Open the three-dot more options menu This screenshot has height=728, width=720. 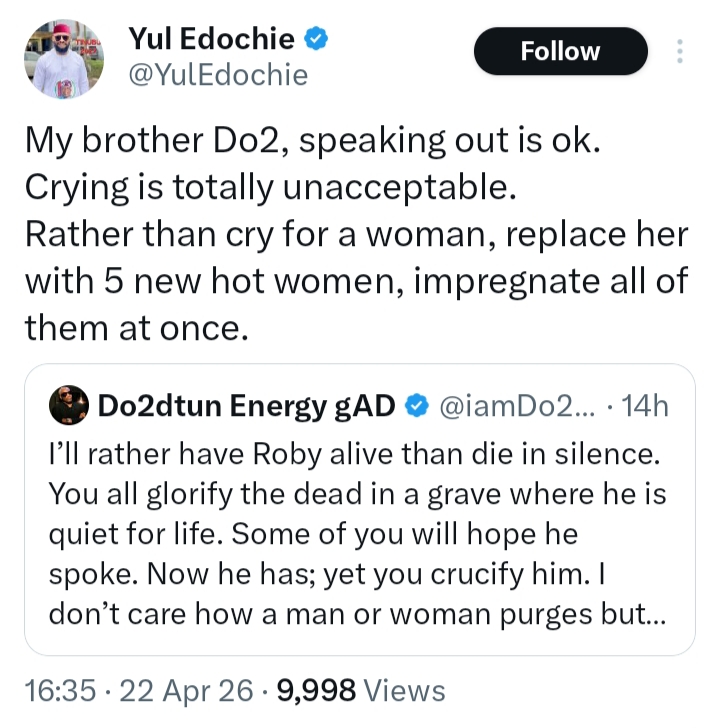tap(681, 51)
